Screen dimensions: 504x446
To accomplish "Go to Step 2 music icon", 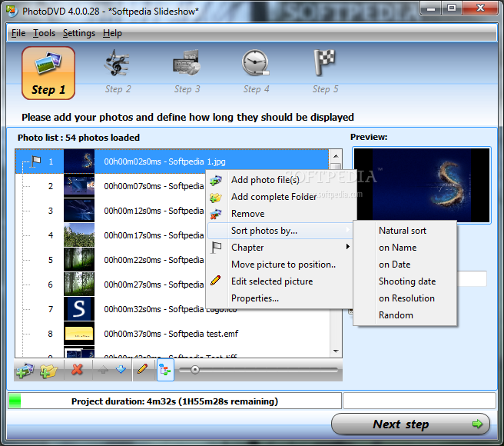I will pos(118,63).
